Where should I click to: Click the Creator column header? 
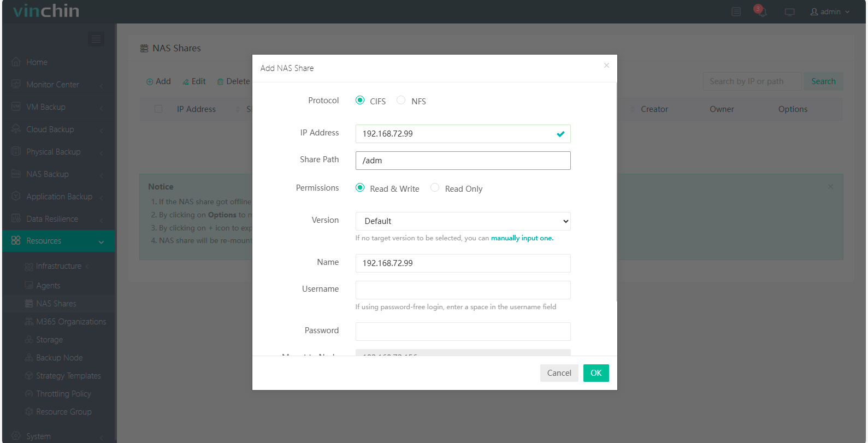(654, 109)
